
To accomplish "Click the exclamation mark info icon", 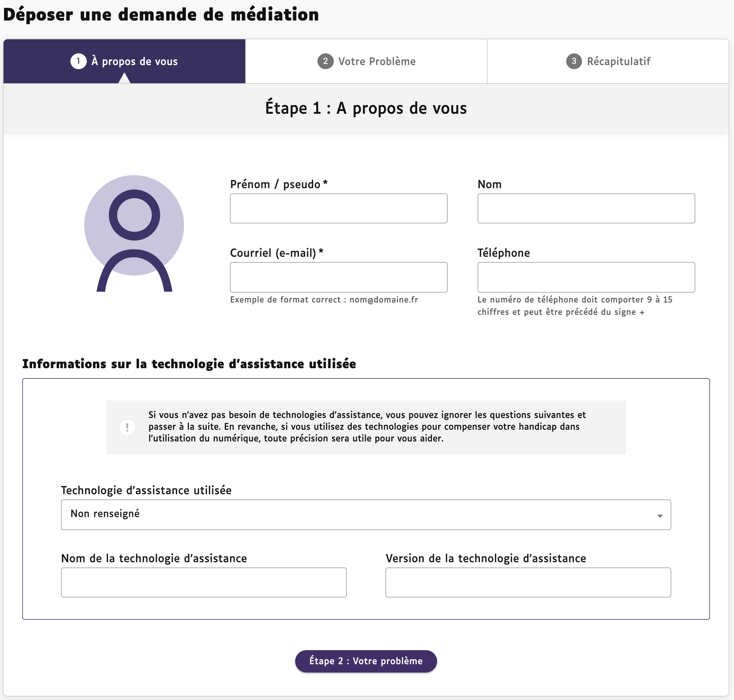I will click(x=127, y=427).
